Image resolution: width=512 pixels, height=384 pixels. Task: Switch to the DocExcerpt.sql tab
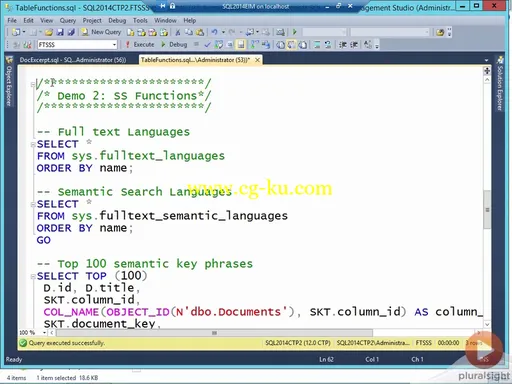73,60
